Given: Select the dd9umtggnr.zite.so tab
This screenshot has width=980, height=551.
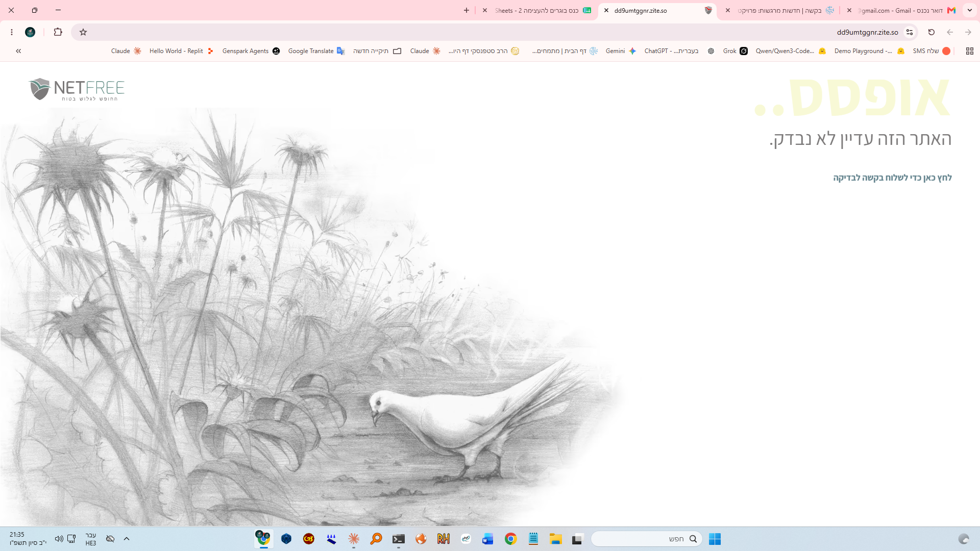Looking at the screenshot, I should 657,10.
